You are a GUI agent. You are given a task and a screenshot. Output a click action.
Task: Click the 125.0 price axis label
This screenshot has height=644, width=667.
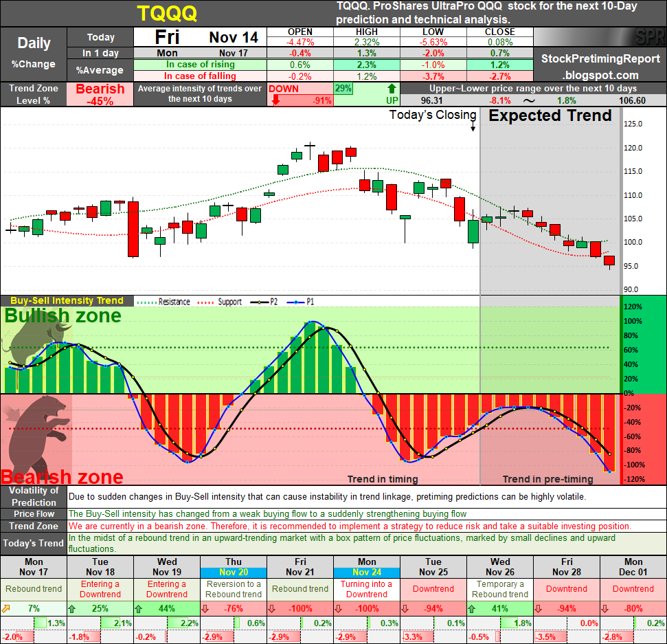tap(633, 124)
